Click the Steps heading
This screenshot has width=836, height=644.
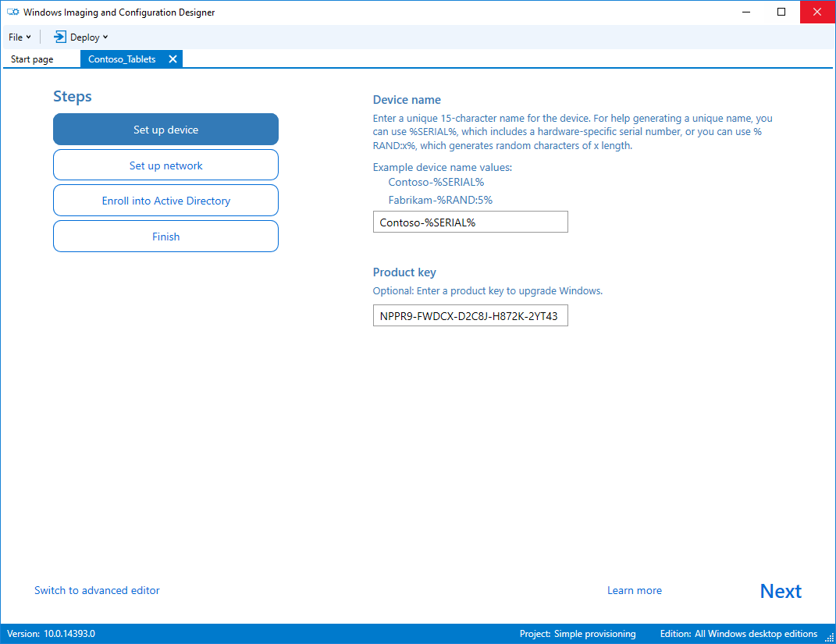73,97
